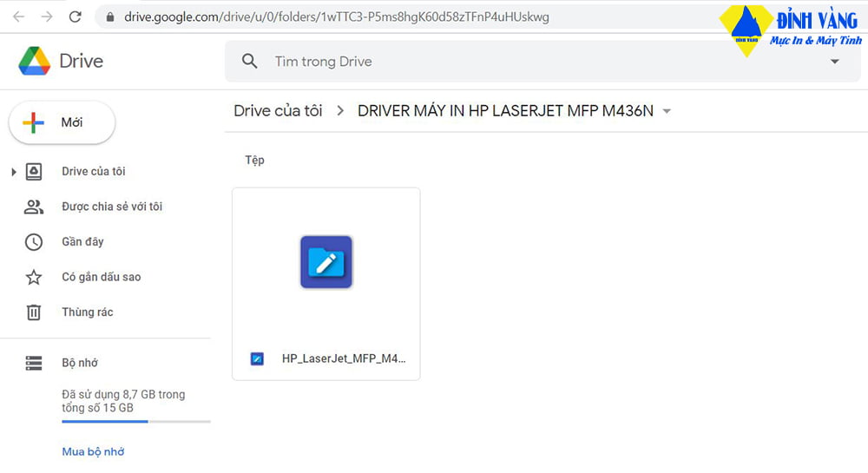The width and height of the screenshot is (868, 473).
Task: Click into the Tìm trong Drive search field
Action: (542, 62)
